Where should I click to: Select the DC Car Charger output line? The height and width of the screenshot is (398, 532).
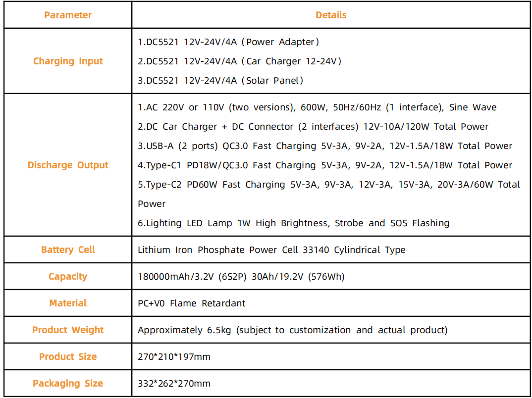pos(313,127)
